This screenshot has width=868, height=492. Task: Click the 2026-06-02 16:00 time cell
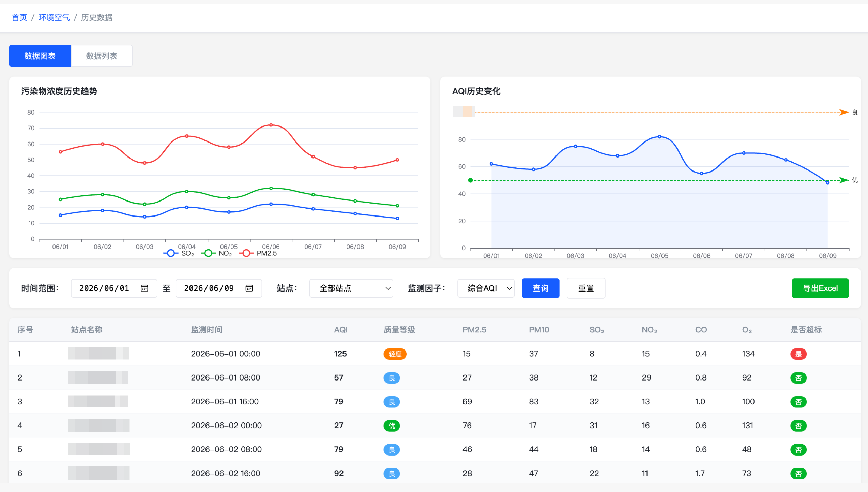point(226,474)
